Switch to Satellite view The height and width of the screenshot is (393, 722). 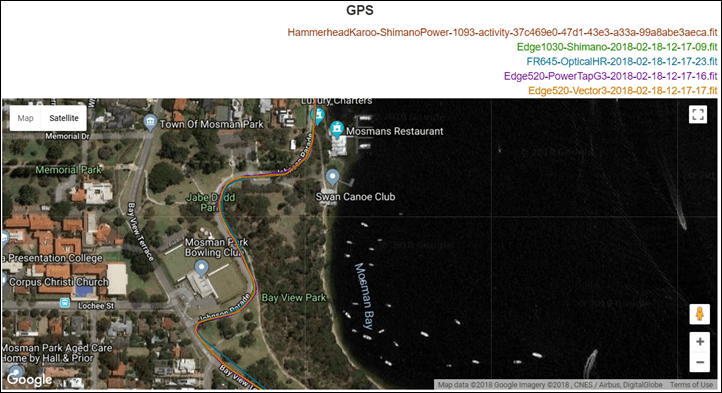pyautogui.click(x=64, y=118)
